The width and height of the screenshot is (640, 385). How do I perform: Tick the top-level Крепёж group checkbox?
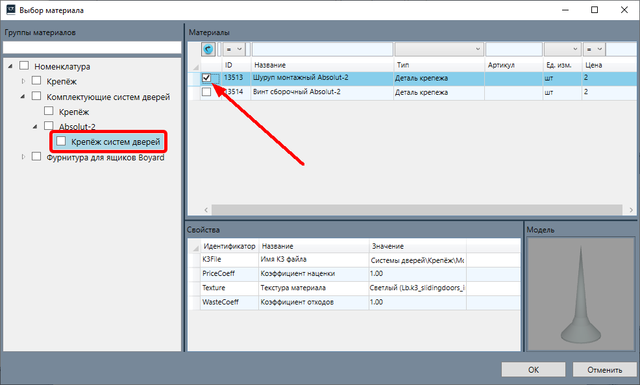click(x=36, y=80)
